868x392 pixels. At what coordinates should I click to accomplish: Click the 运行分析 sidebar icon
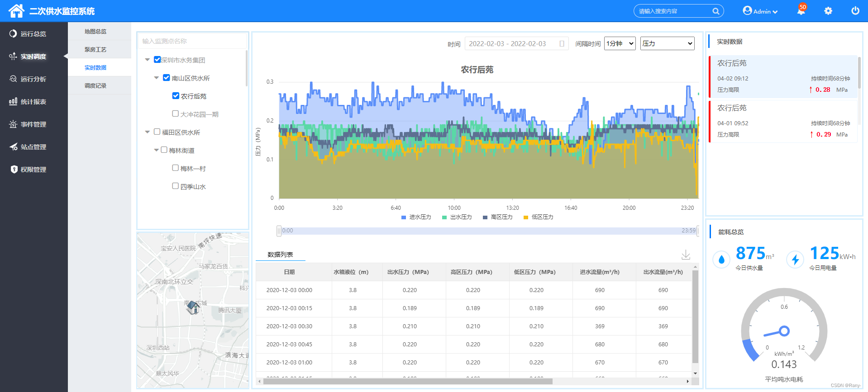click(13, 79)
